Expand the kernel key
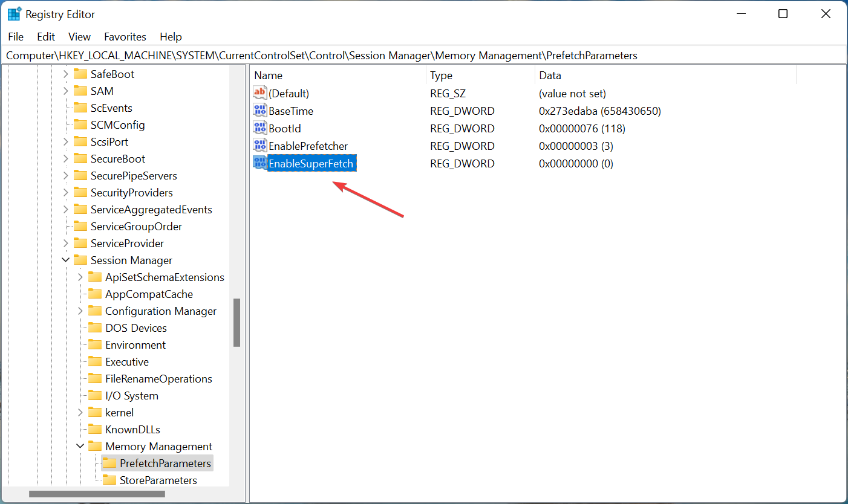The image size is (848, 504). pos(80,412)
